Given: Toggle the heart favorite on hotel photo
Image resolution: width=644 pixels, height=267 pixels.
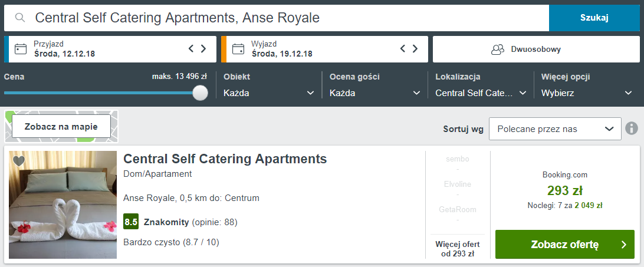Looking at the screenshot, I should [x=19, y=161].
